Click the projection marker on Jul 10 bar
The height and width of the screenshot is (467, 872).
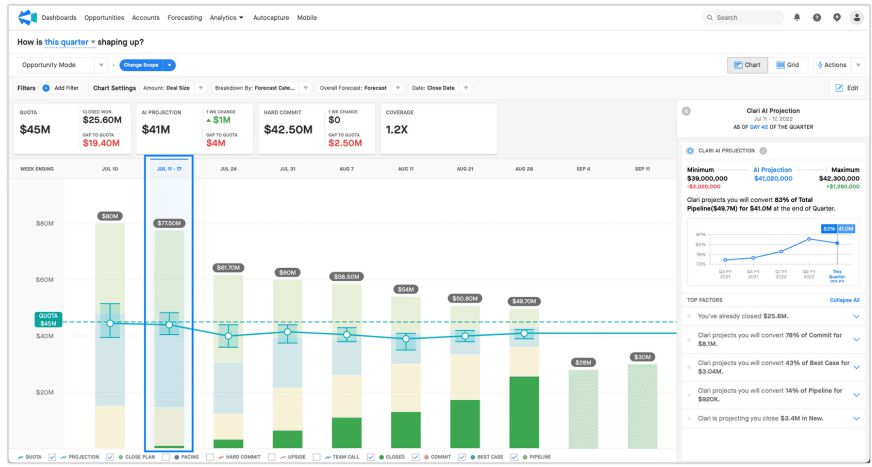tap(110, 323)
